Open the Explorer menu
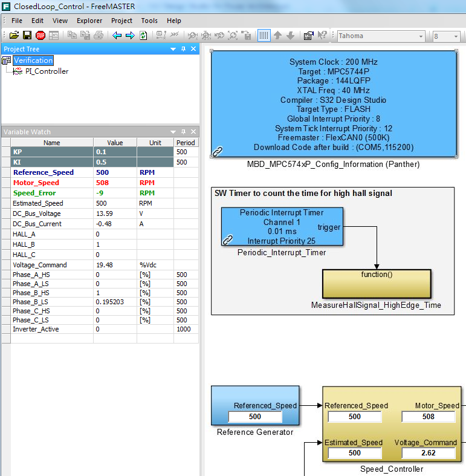 click(x=89, y=21)
